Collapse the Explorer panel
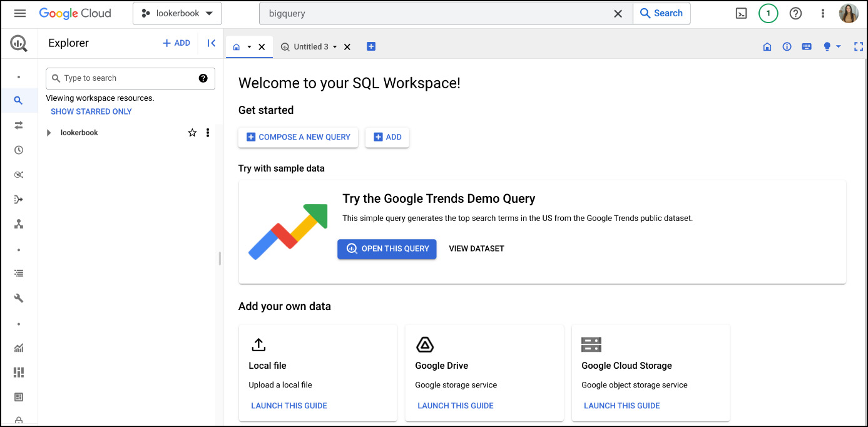868x427 pixels. pyautogui.click(x=212, y=43)
